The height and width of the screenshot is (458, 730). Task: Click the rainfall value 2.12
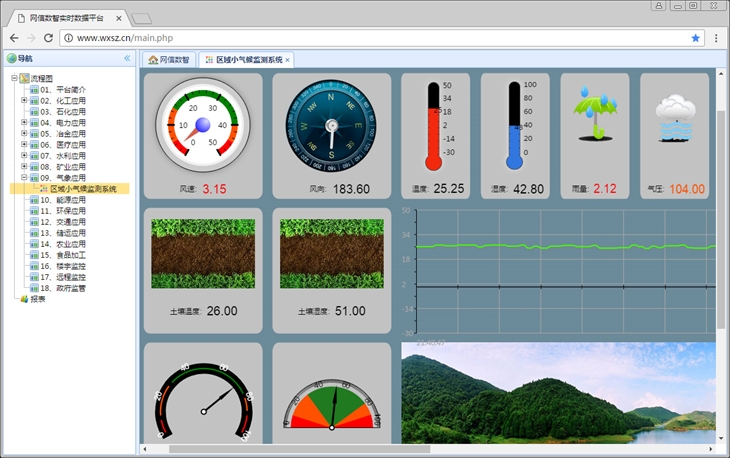(605, 189)
